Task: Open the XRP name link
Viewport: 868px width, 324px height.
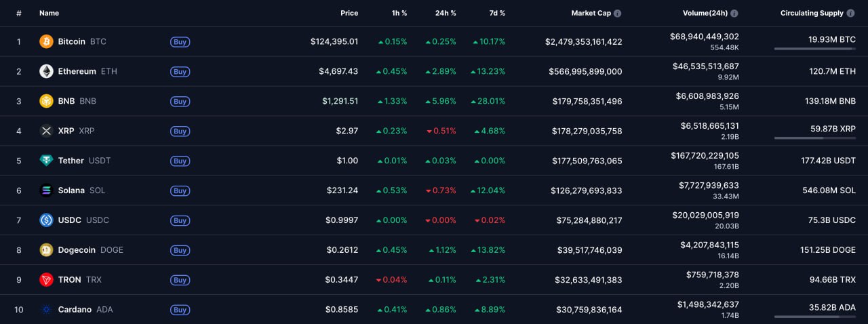Action: click(77, 131)
